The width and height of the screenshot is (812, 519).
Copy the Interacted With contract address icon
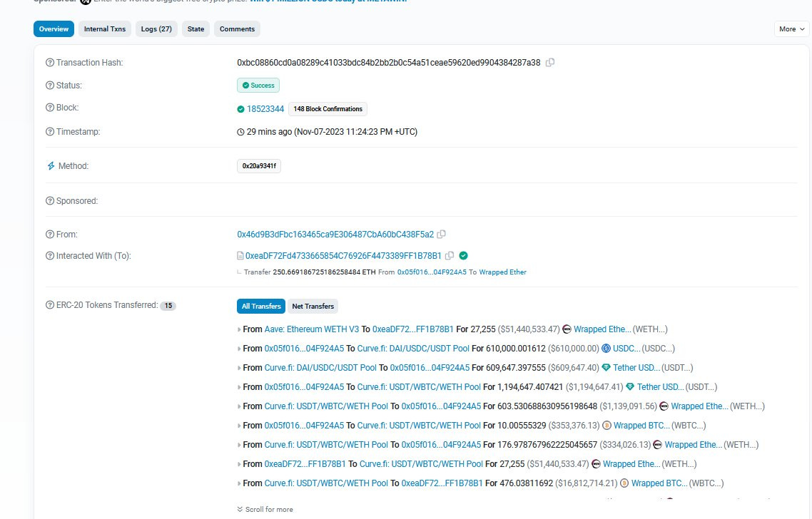pyautogui.click(x=450, y=256)
